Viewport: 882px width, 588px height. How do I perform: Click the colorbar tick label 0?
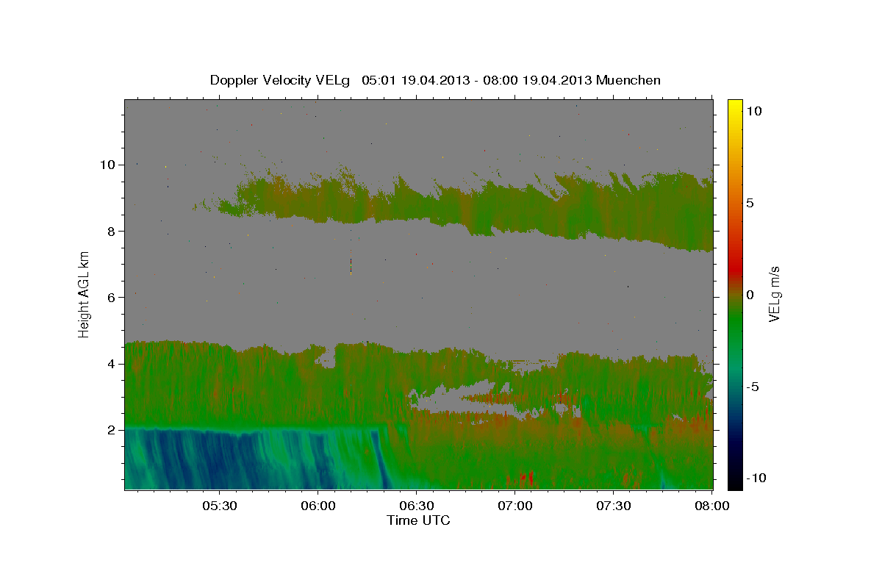750,295
